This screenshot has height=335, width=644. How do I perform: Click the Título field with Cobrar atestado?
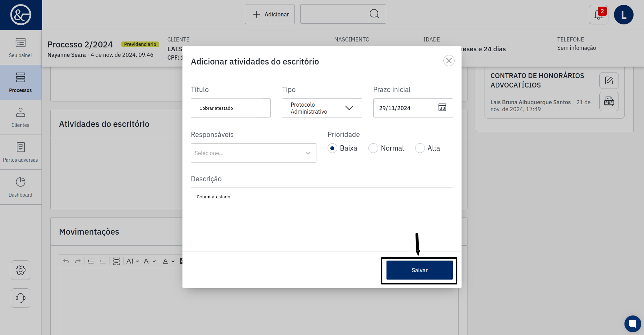tap(231, 108)
